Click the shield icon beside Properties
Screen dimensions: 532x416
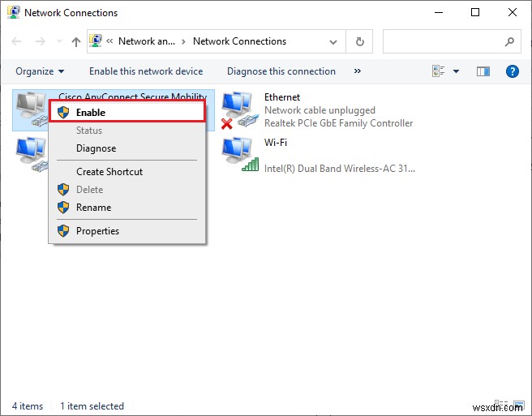(x=63, y=231)
